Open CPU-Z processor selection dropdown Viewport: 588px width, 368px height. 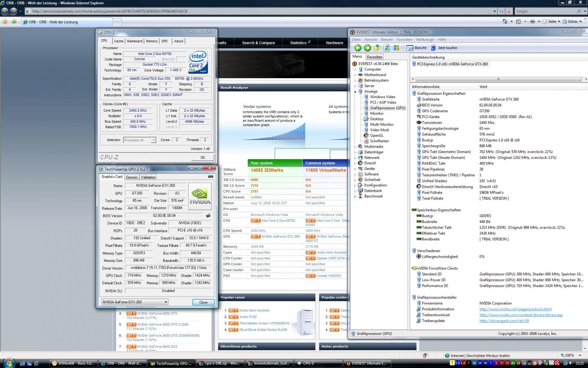[x=153, y=140]
